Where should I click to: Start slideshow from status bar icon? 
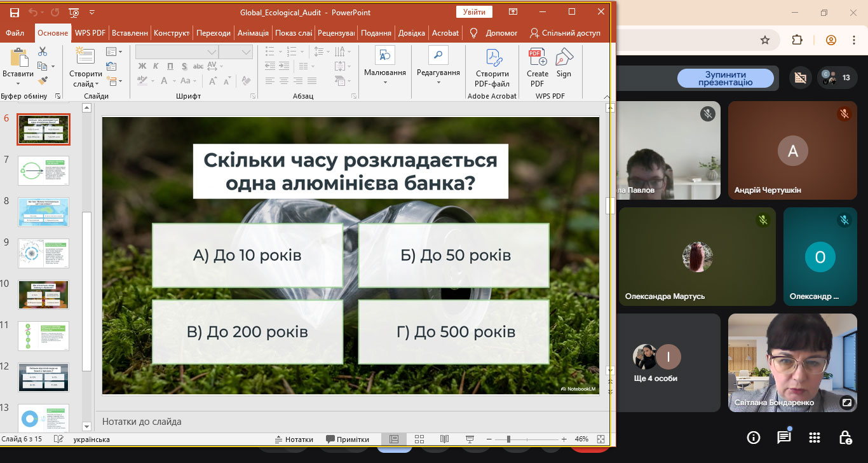point(470,439)
